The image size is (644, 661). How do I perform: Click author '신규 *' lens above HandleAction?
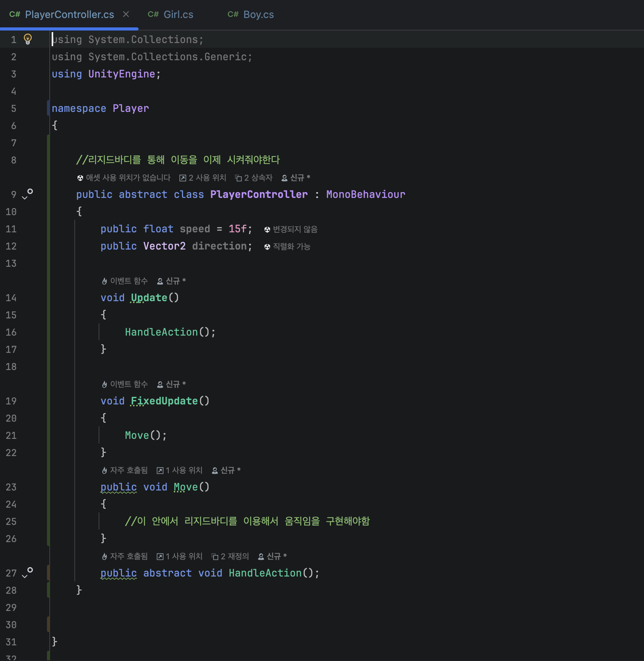click(x=272, y=557)
